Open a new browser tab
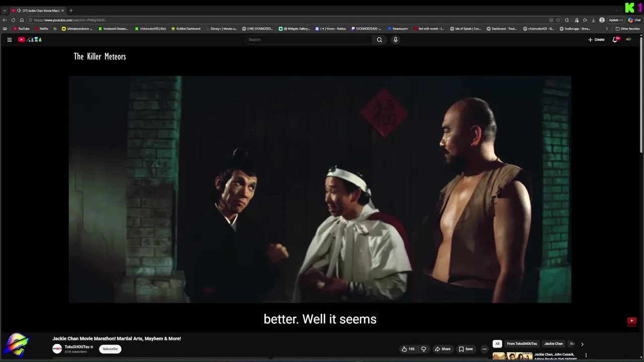The height and width of the screenshot is (362, 644). (x=71, y=11)
